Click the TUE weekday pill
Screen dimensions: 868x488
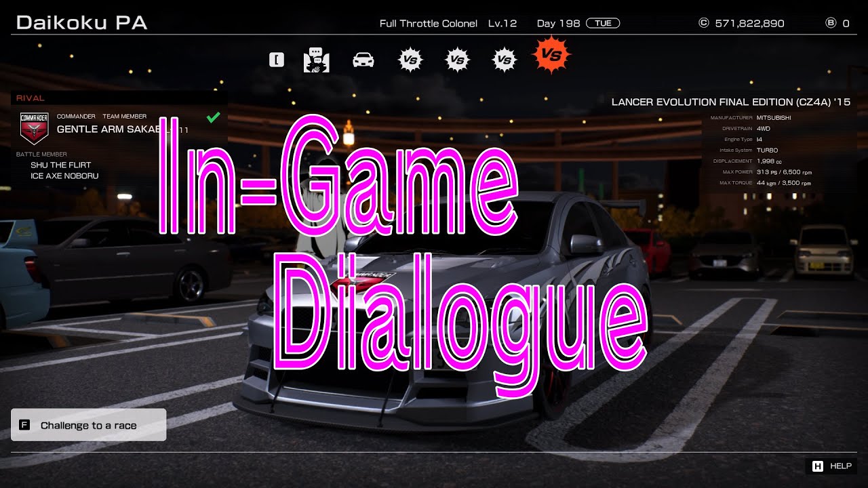point(603,23)
